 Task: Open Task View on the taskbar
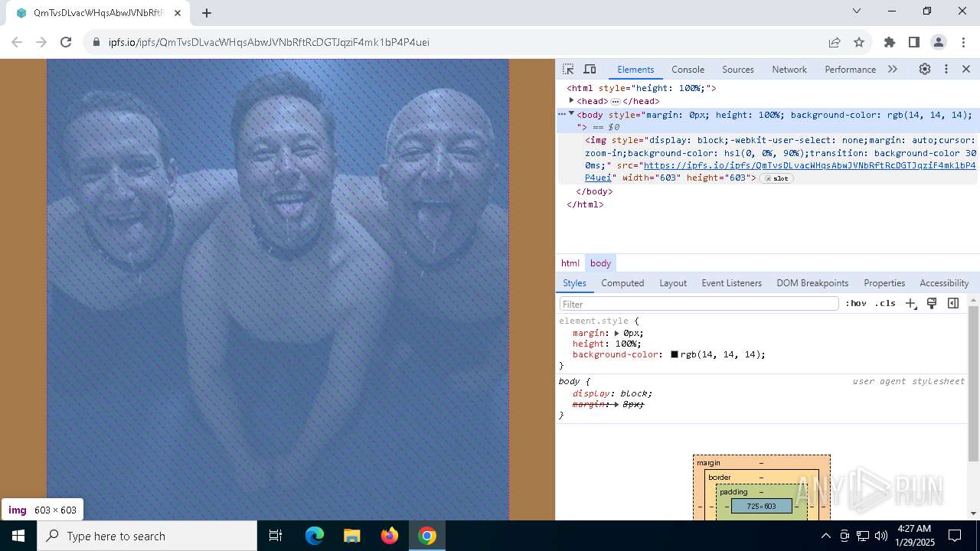point(276,536)
